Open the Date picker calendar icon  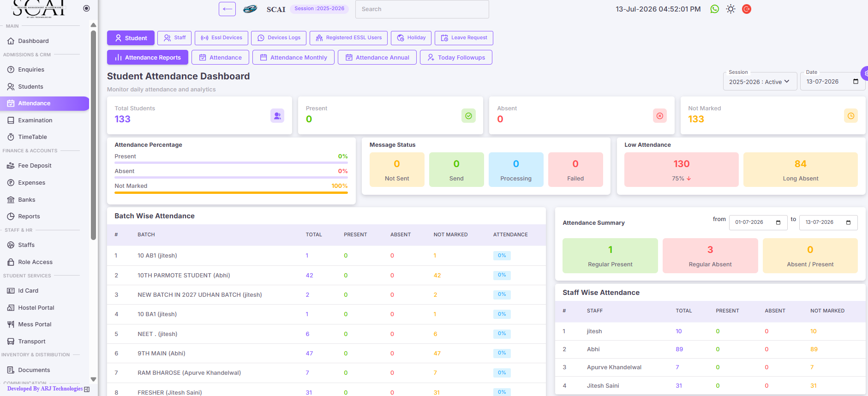click(856, 82)
